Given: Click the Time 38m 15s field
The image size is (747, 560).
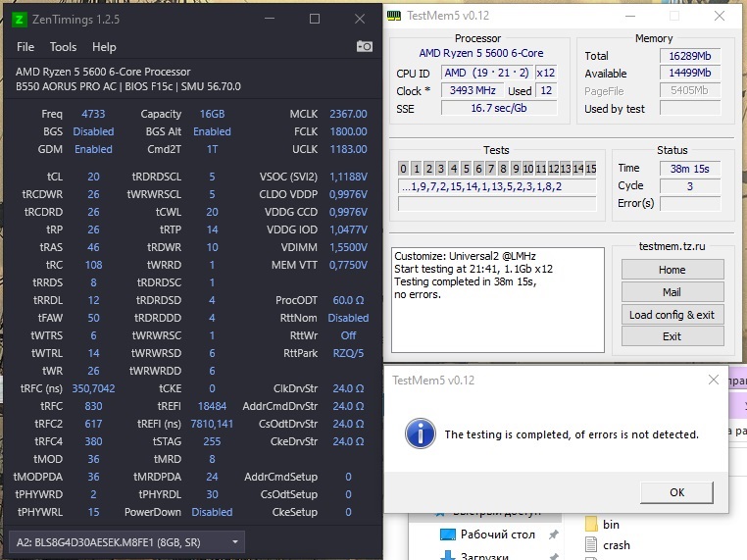Looking at the screenshot, I should 690,169.
